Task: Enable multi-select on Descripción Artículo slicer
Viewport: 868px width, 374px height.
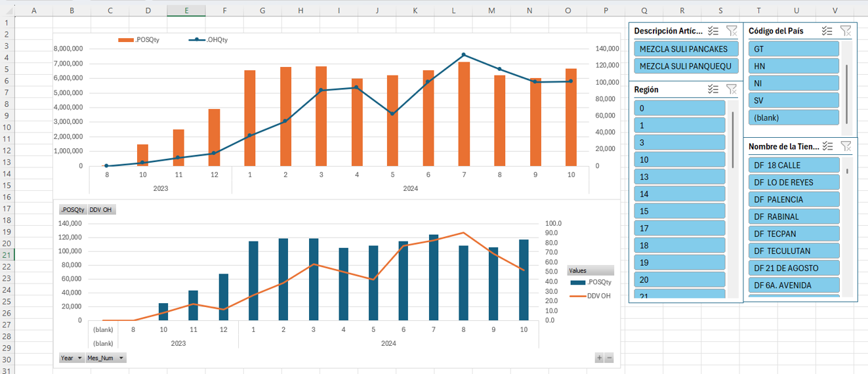Action: pyautogui.click(x=714, y=31)
